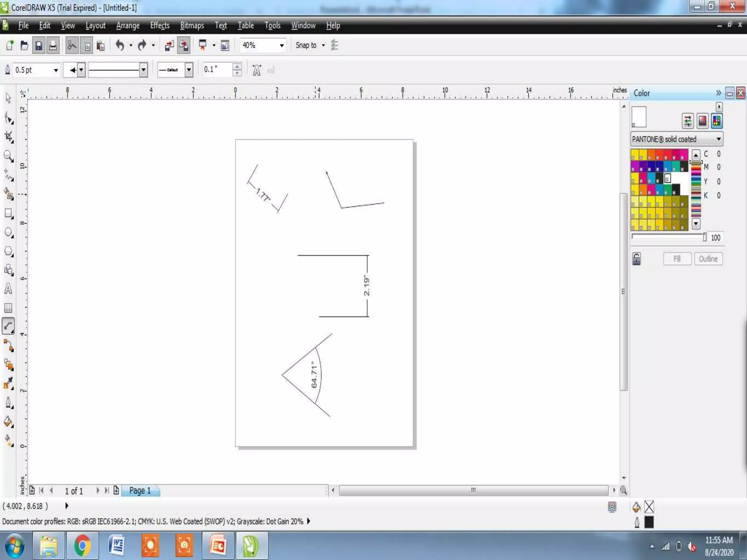The image size is (747, 560).
Task: Switch to color sliders view button
Action: (688, 121)
